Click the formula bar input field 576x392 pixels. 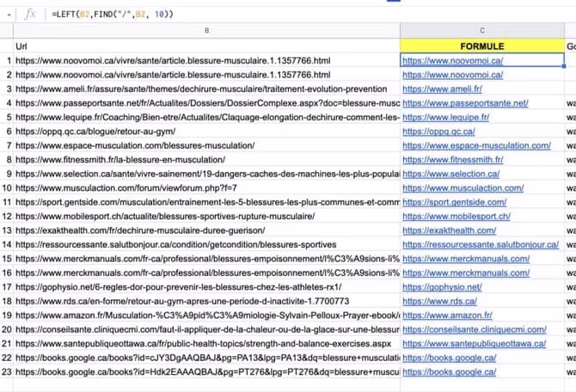312,15
